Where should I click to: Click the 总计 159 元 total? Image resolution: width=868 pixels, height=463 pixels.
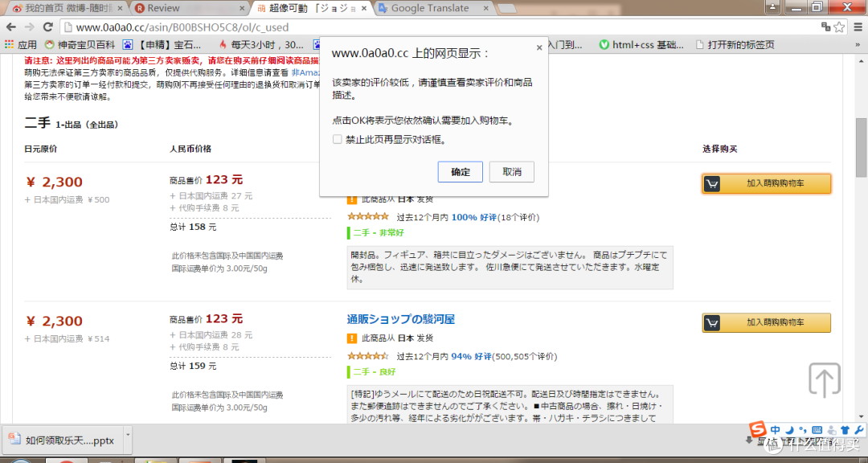[x=193, y=366]
